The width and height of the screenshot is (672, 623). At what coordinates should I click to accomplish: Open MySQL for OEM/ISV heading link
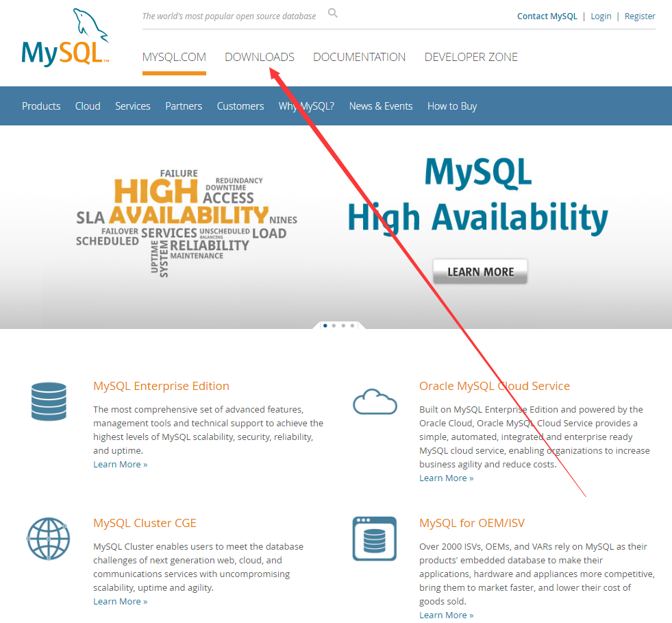472,523
